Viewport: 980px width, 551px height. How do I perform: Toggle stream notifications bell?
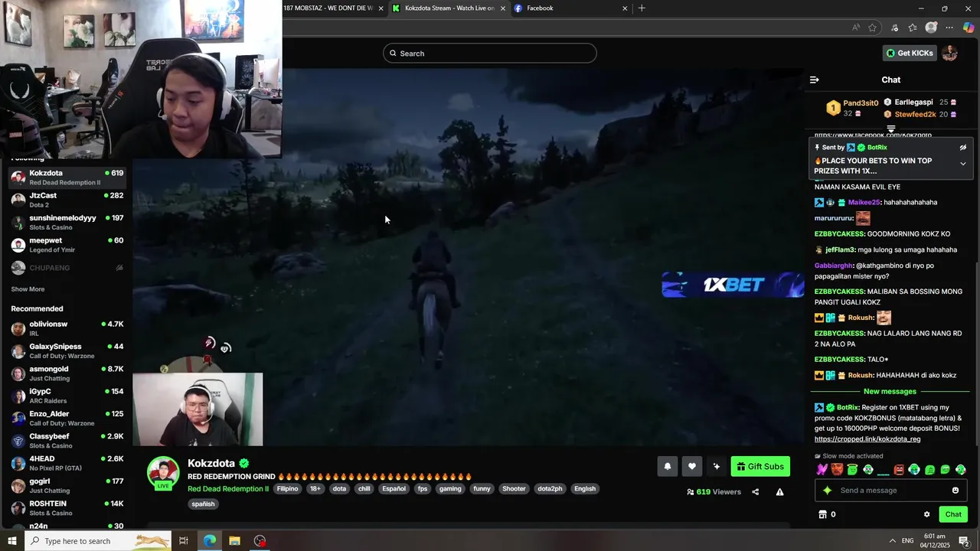[667, 466]
